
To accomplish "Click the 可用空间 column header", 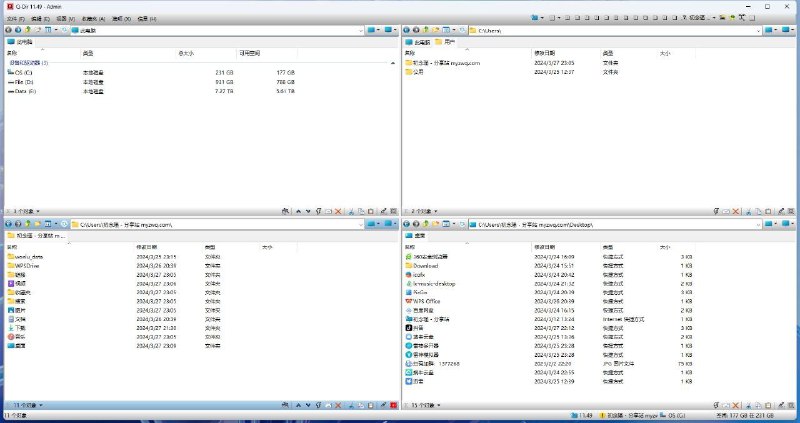I will click(250, 53).
